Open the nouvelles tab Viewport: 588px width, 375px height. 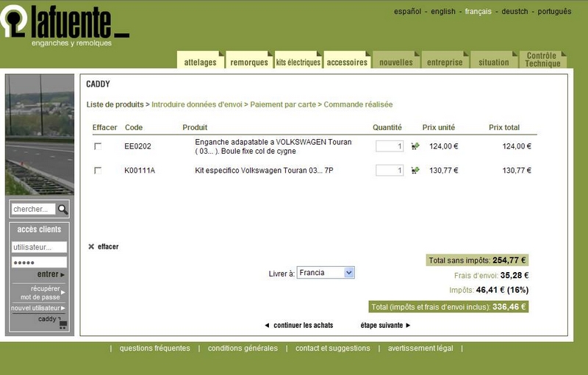pyautogui.click(x=396, y=60)
